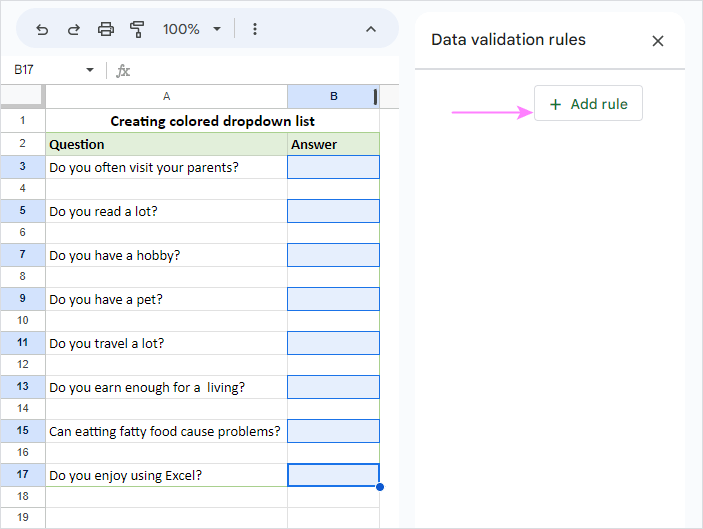Select column A header
Image resolution: width=703 pixels, height=529 pixels.
tap(166, 96)
